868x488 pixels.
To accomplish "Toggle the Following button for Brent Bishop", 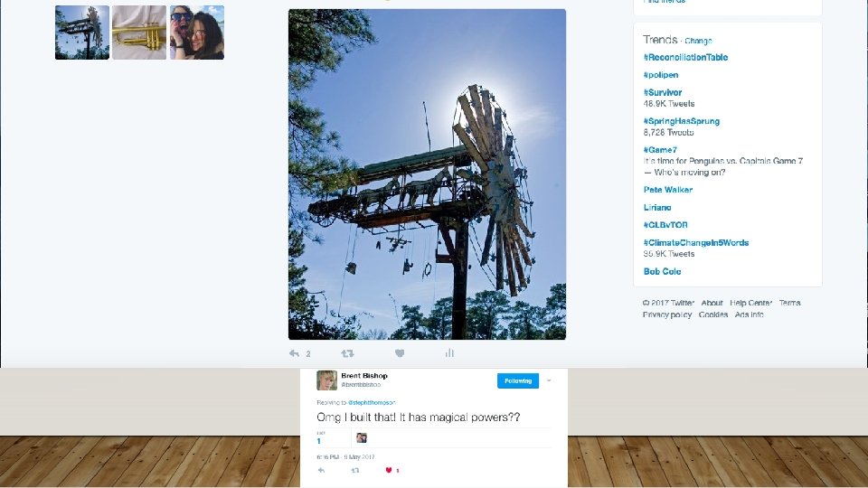I will 517,380.
